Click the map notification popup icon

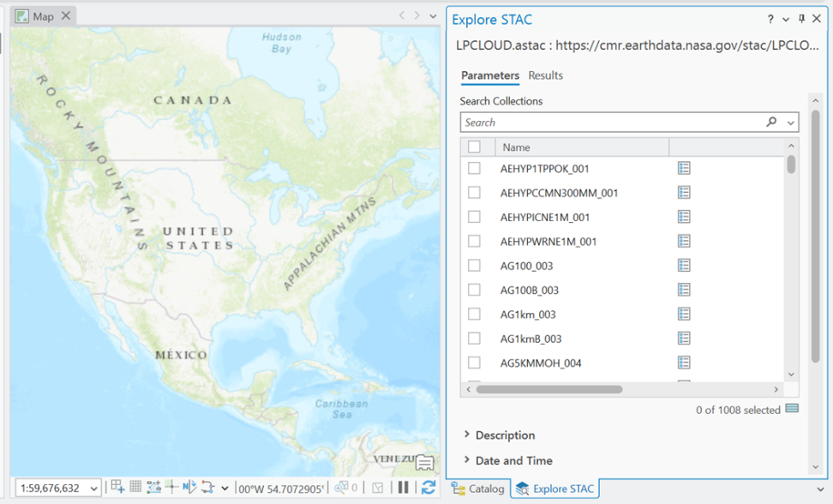(424, 463)
